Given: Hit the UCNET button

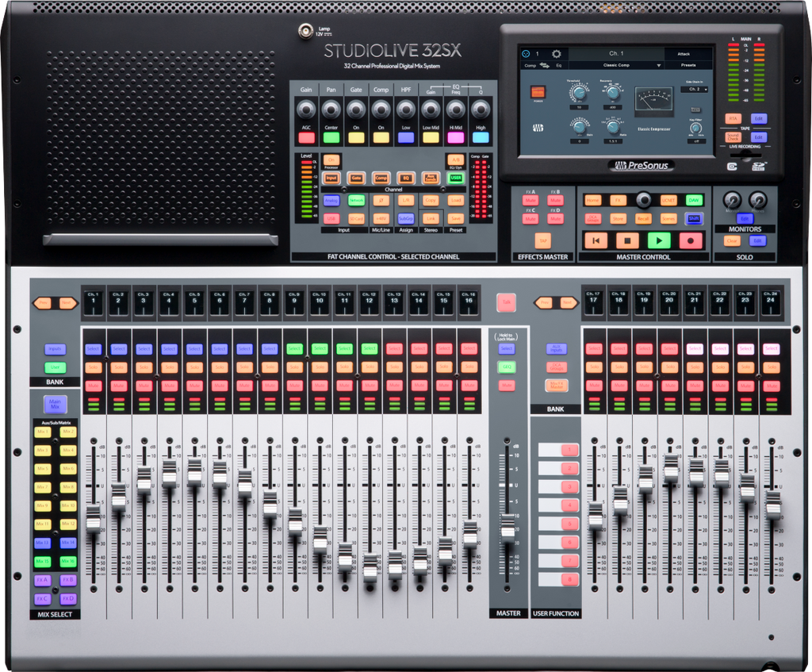Looking at the screenshot, I should point(668,201).
